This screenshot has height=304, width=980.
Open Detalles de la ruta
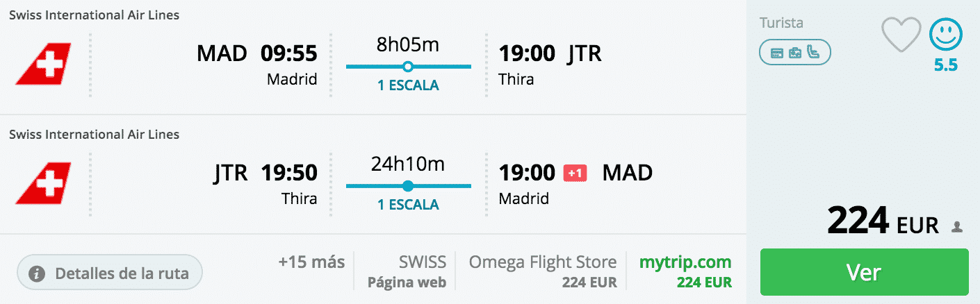coord(110,273)
